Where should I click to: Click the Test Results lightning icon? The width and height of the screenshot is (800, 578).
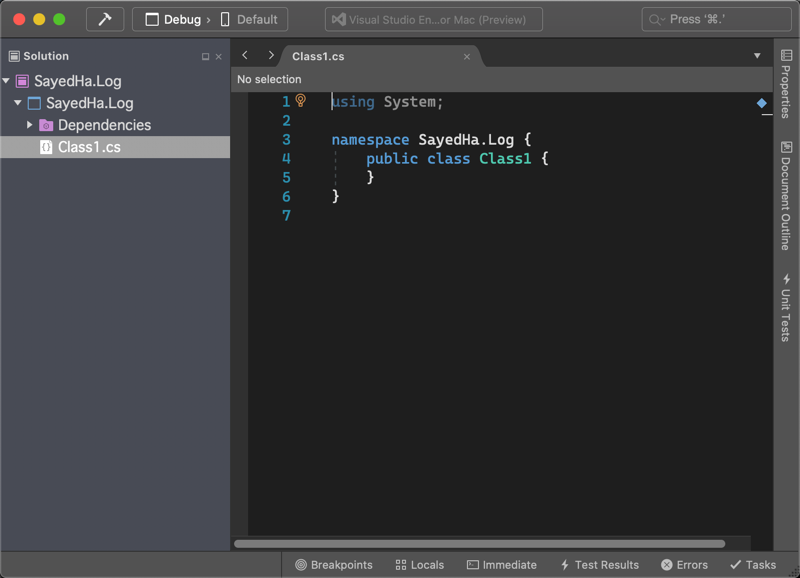565,565
